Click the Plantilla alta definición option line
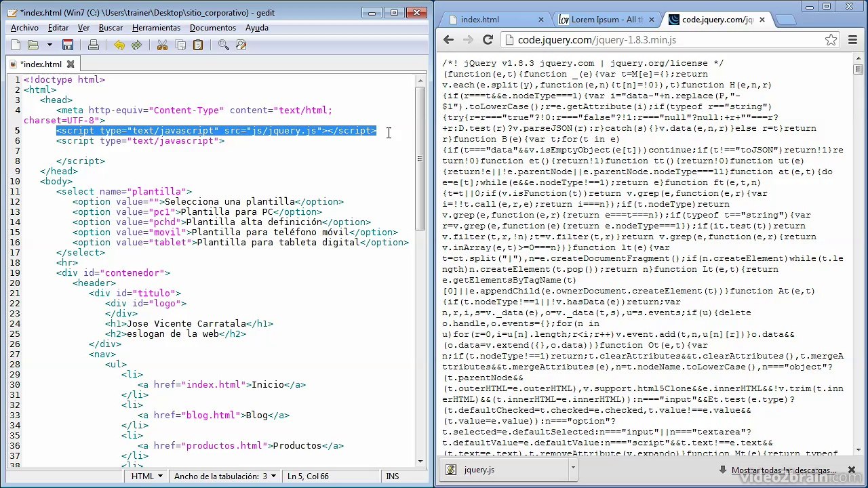This screenshot has height=488, width=868. (x=222, y=222)
